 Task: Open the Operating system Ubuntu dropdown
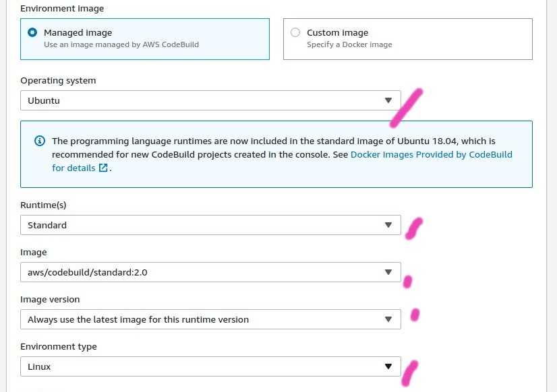click(210, 100)
